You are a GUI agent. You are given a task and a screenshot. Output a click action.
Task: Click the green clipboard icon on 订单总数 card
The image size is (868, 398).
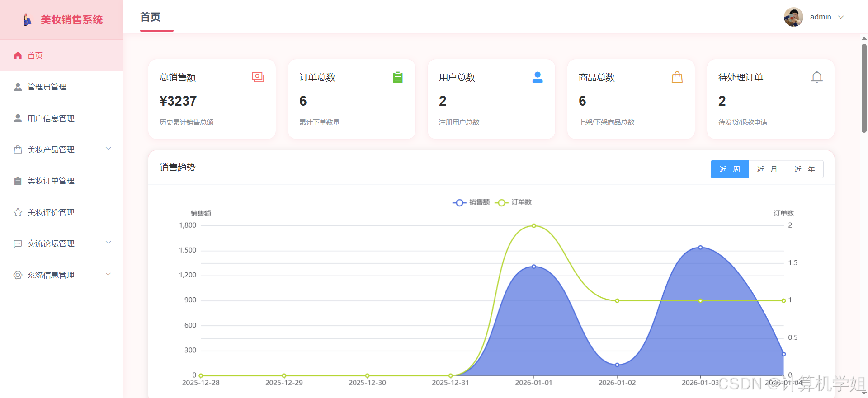click(x=398, y=77)
